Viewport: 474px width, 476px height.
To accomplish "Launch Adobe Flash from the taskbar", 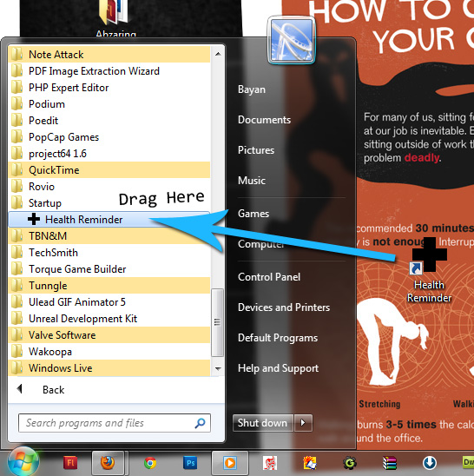I will pos(70,463).
